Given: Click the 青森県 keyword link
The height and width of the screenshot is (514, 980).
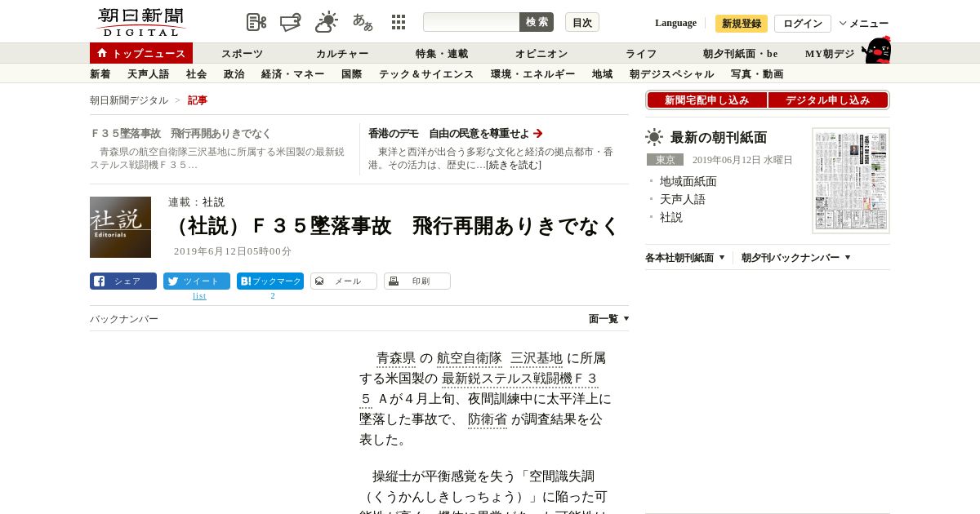Looking at the screenshot, I should [x=396, y=358].
